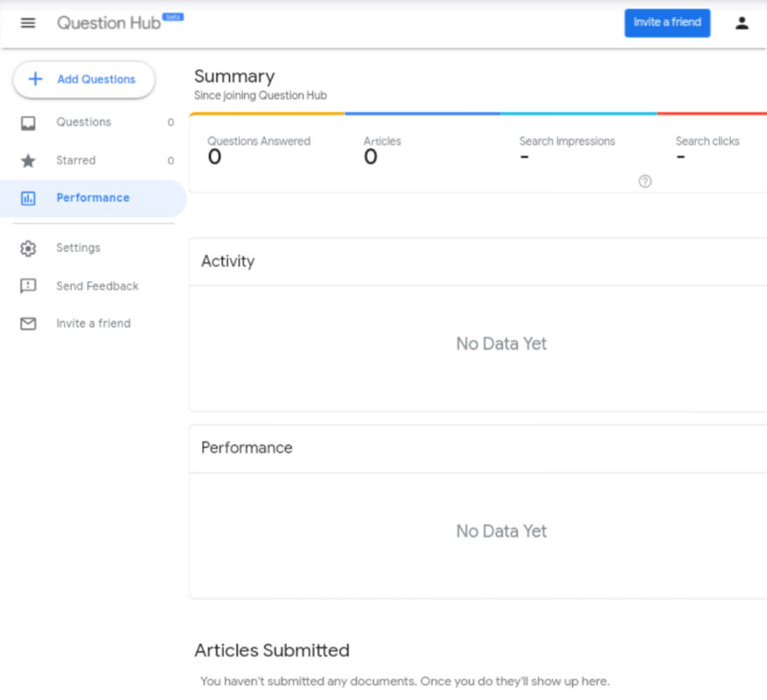Click the Activity card header
This screenshot has width=767, height=700.
(478, 262)
